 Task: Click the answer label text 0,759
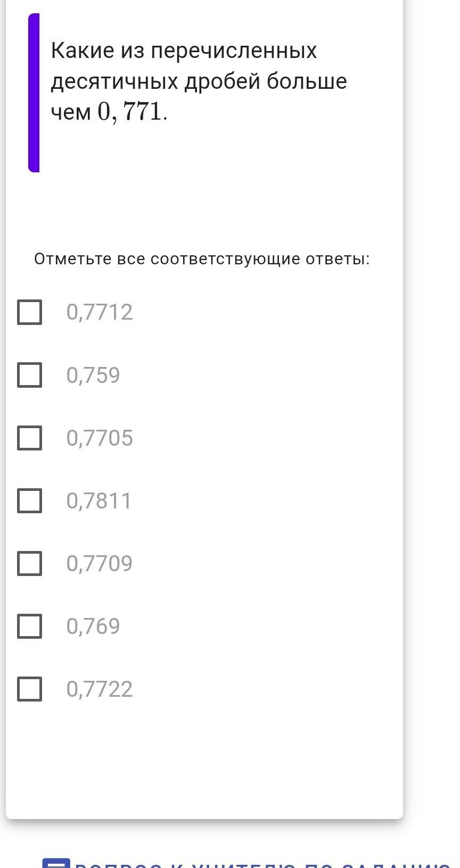pyautogui.click(x=93, y=375)
